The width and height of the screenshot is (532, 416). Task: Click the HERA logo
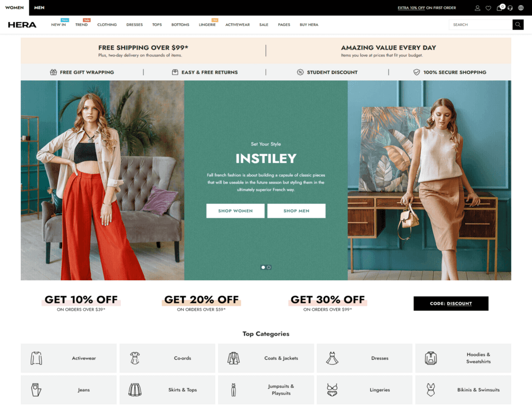[22, 25]
